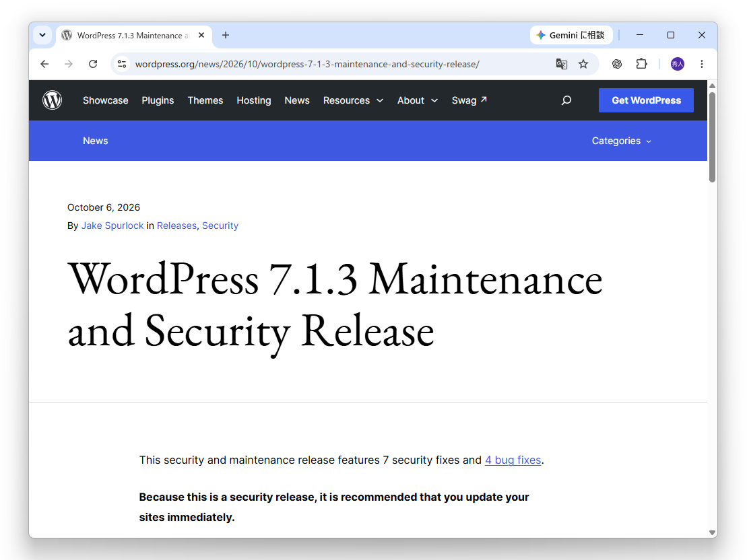Open the Chrome profile avatar
Screen dimensions: 747x560
pos(678,64)
